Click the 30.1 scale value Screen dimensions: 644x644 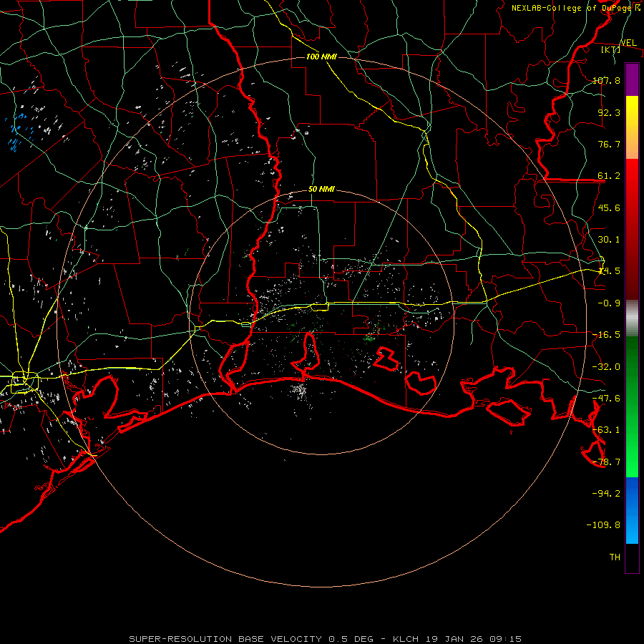click(x=609, y=240)
